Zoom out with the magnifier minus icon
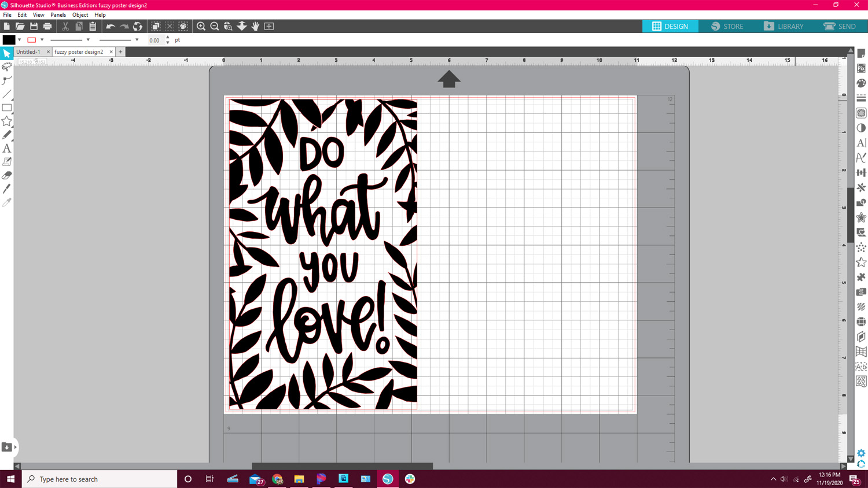The height and width of the screenshot is (488, 868). (215, 26)
